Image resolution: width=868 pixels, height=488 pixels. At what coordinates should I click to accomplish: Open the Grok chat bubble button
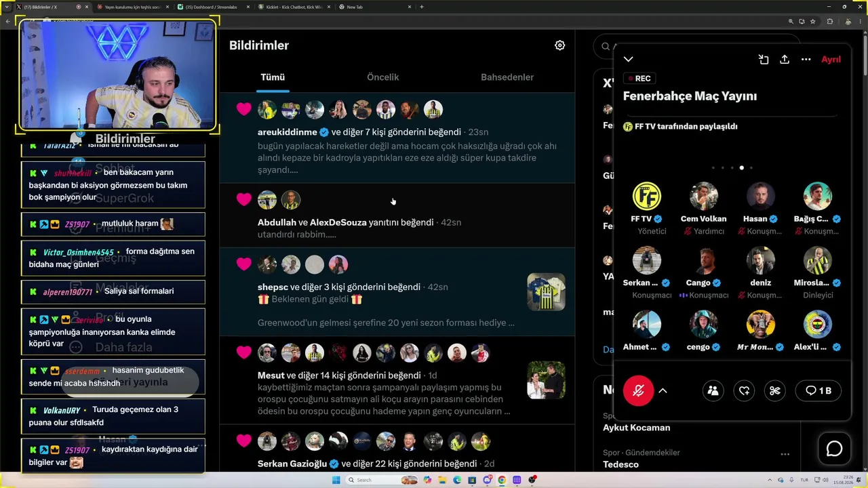[x=834, y=449]
